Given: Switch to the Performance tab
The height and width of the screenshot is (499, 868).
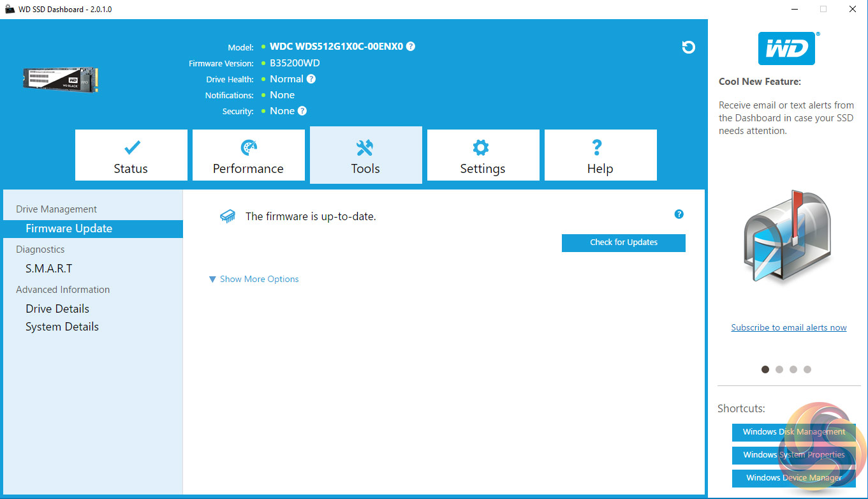Looking at the screenshot, I should tap(248, 155).
